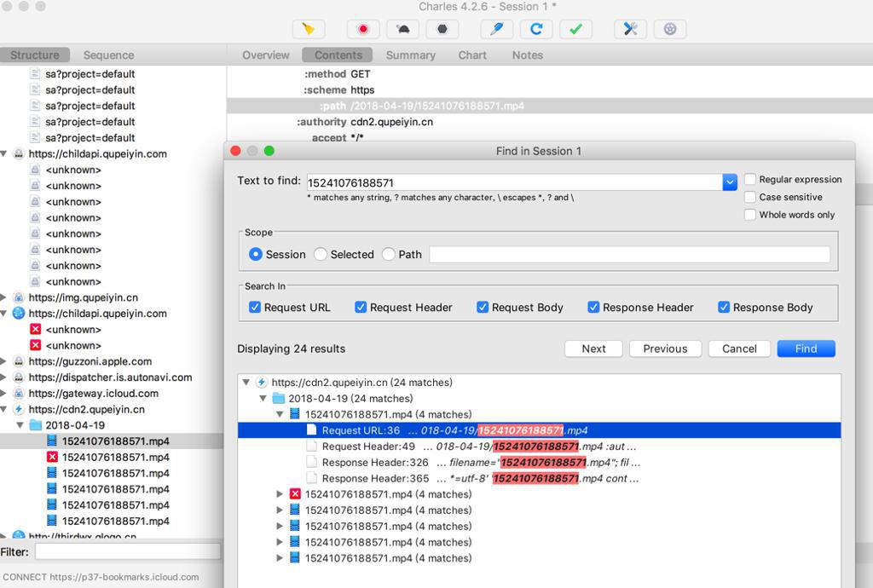873x588 pixels.
Task: Click the lightning icon of cdn2.qupeiyin.cn (24 matches)
Action: tap(261, 382)
